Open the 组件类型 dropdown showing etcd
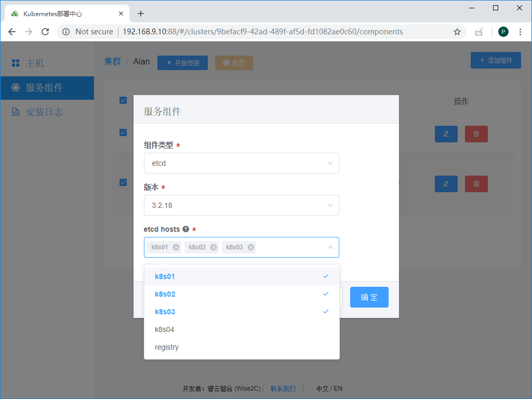Image resolution: width=532 pixels, height=399 pixels. click(x=241, y=163)
